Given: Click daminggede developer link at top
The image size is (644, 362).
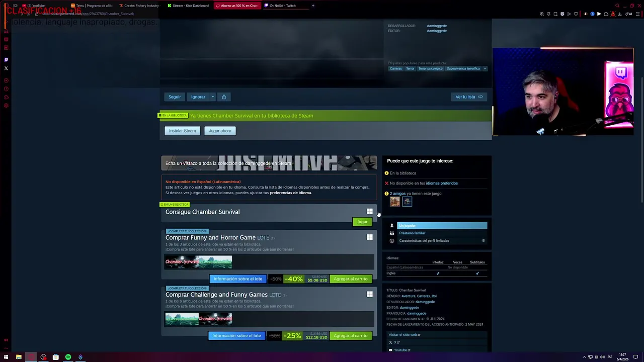Looking at the screenshot, I should click(x=437, y=26).
